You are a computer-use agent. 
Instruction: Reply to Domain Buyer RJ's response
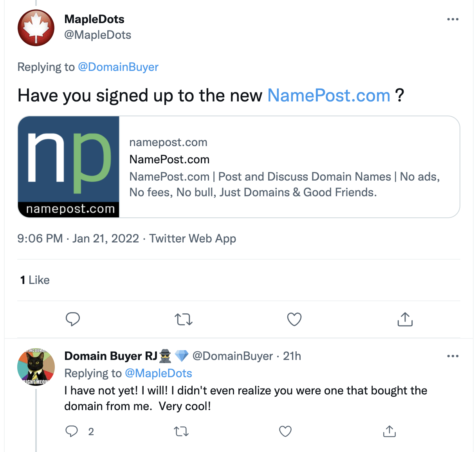[x=72, y=431]
